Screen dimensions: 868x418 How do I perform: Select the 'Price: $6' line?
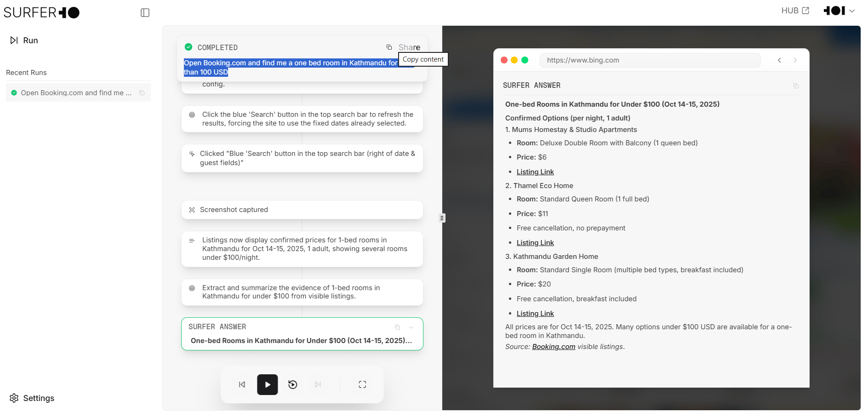tap(531, 157)
